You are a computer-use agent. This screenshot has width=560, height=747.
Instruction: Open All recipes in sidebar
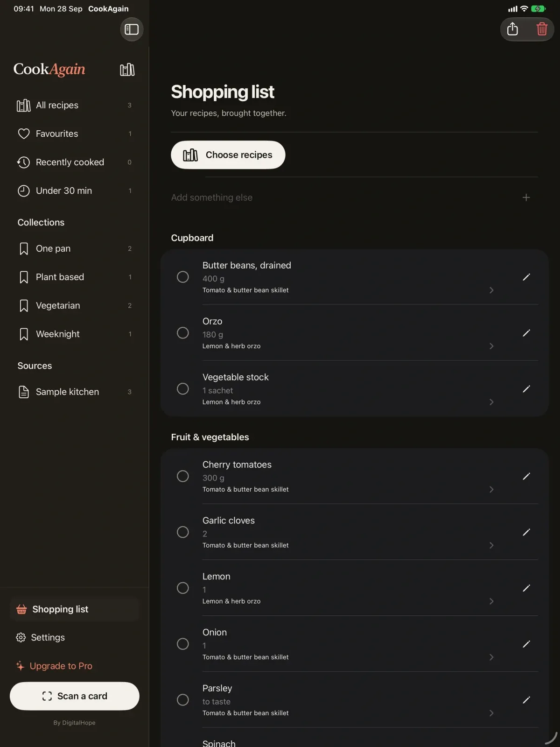click(75, 106)
